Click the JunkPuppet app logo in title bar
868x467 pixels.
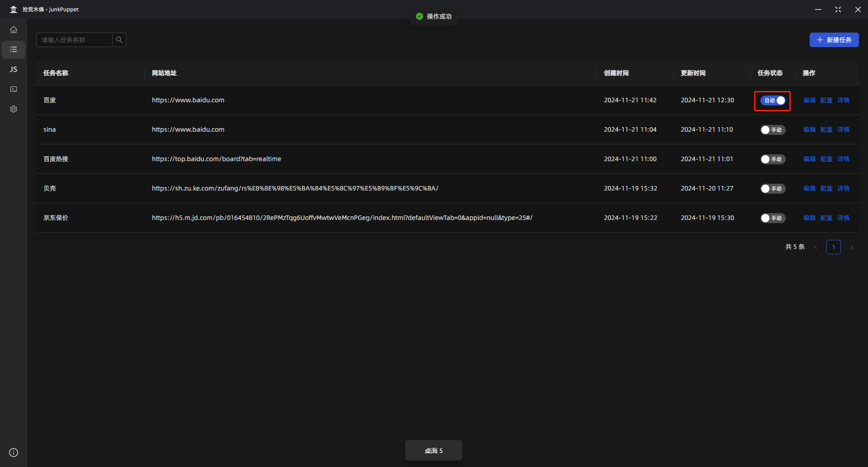coord(14,9)
